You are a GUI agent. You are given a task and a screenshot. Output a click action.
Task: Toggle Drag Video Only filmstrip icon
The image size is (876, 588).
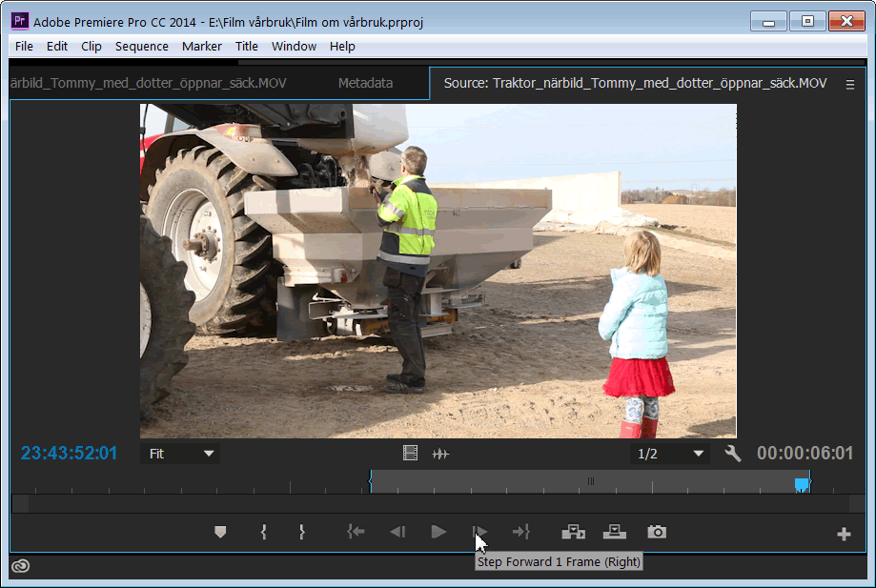tap(411, 454)
